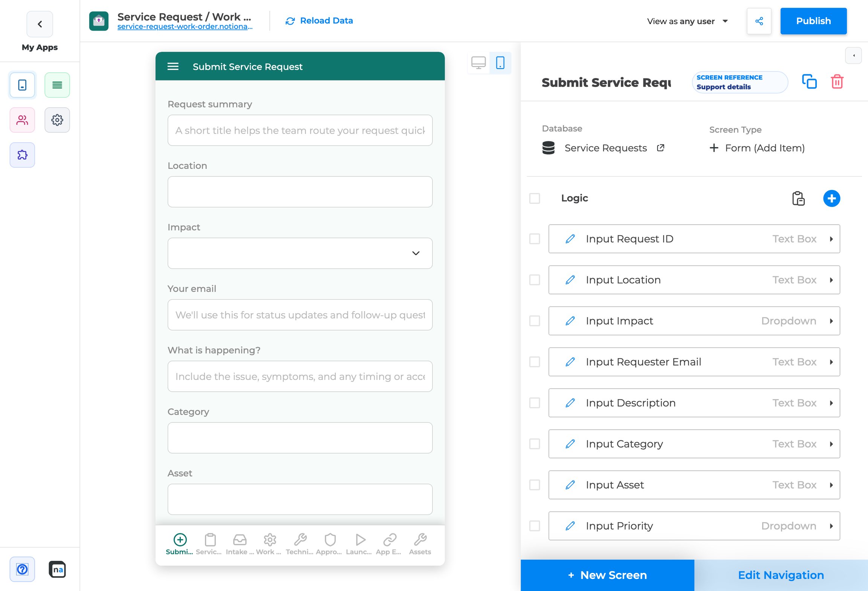Image resolution: width=868 pixels, height=591 pixels.
Task: Select the Intake tab in bottom nav
Action: [x=240, y=544]
